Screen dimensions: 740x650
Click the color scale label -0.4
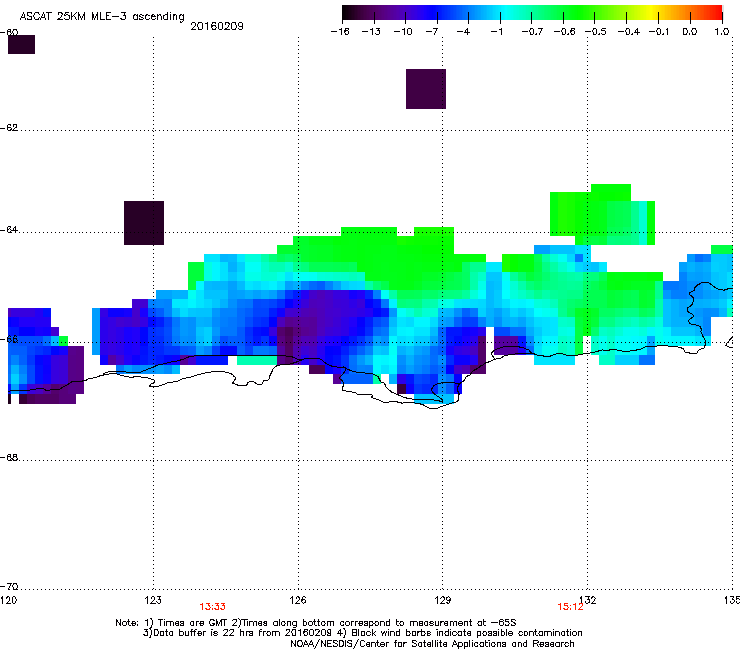[x=629, y=32]
